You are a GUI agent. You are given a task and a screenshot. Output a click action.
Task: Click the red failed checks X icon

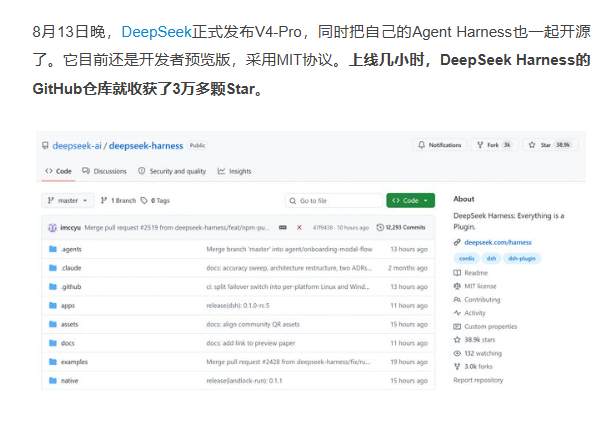pyautogui.click(x=299, y=228)
